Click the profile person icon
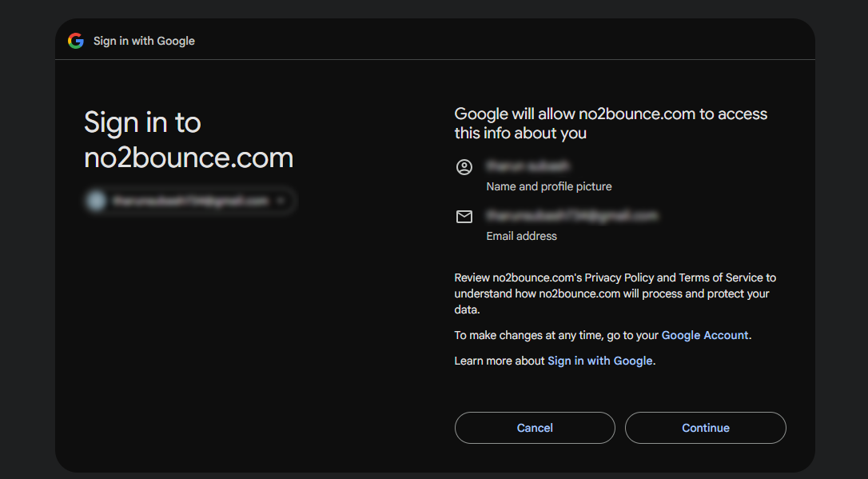Screen dimensions: 868x479 (x=464, y=167)
